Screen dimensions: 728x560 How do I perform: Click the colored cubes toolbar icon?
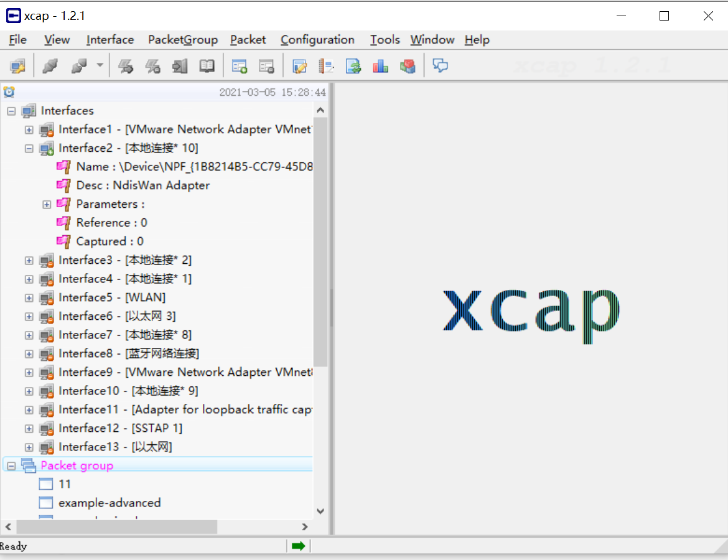(408, 66)
